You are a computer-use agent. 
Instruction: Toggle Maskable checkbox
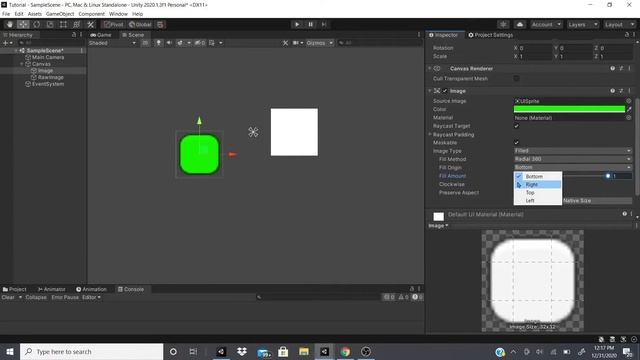tap(516, 142)
